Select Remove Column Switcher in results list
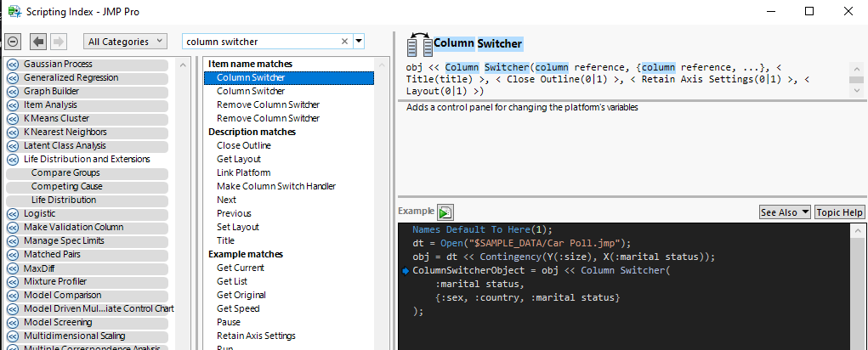The width and height of the screenshot is (868, 350). point(268,104)
